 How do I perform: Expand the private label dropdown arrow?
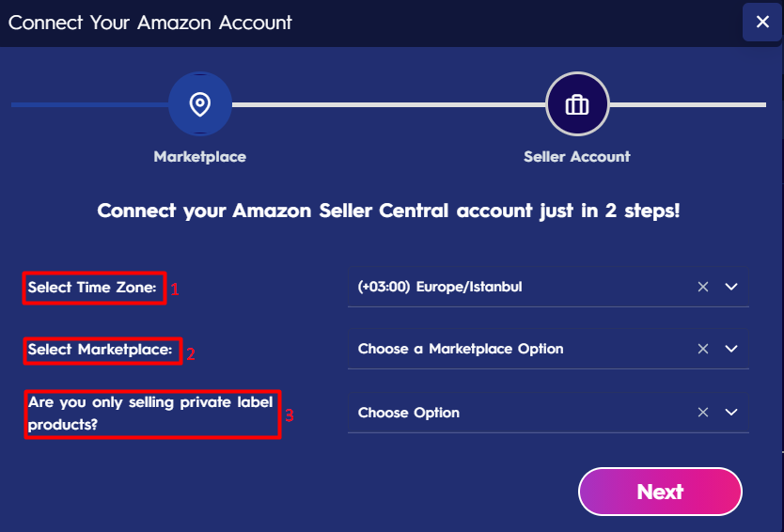731,412
